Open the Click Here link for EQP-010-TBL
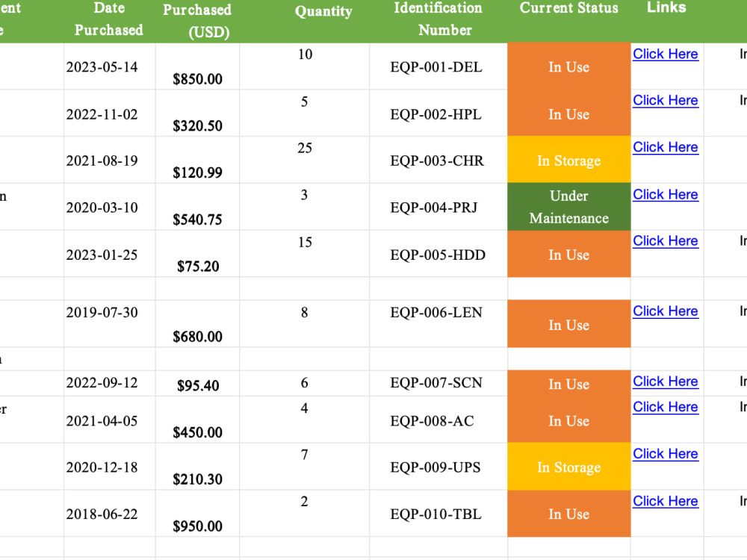 (x=665, y=501)
